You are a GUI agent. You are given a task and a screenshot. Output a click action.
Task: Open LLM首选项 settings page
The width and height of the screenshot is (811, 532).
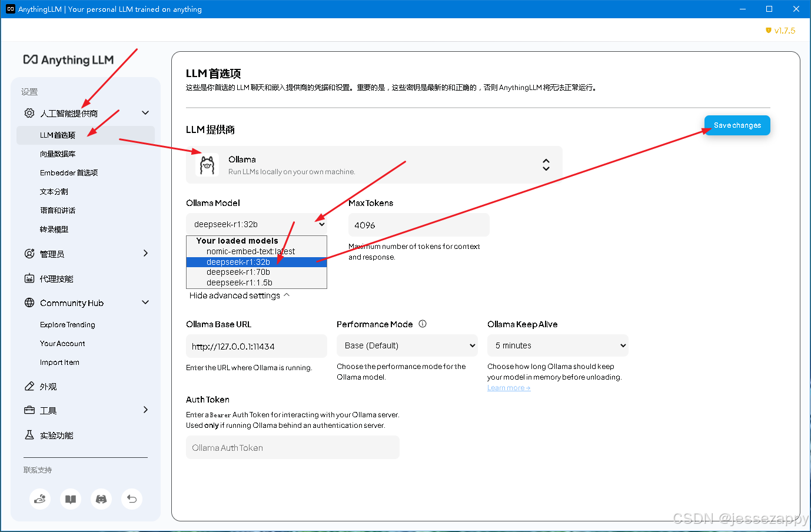[x=86, y=135]
